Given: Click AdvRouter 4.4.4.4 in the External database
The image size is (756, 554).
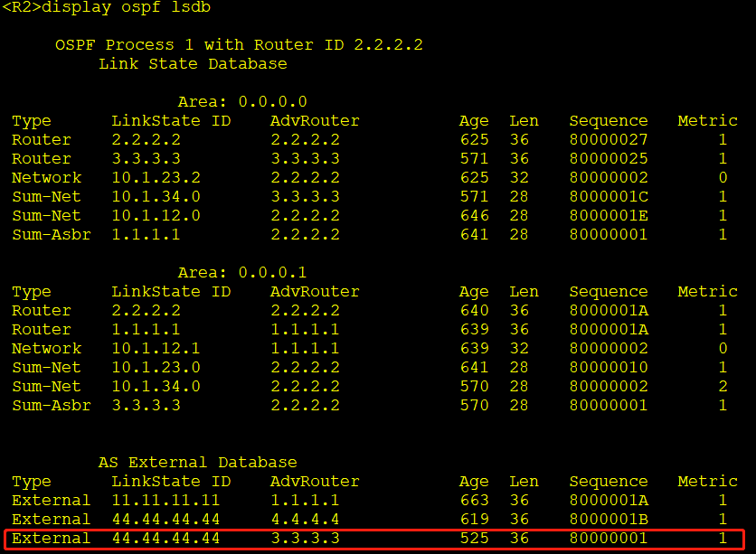Looking at the screenshot, I should tap(305, 520).
